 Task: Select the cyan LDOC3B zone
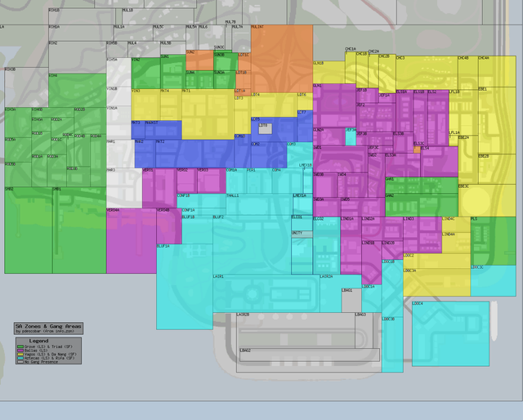(x=392, y=344)
